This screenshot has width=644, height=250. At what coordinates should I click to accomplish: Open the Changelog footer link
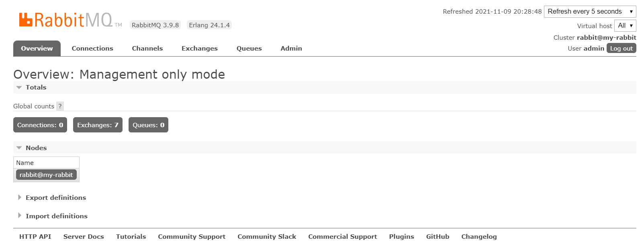point(479,237)
